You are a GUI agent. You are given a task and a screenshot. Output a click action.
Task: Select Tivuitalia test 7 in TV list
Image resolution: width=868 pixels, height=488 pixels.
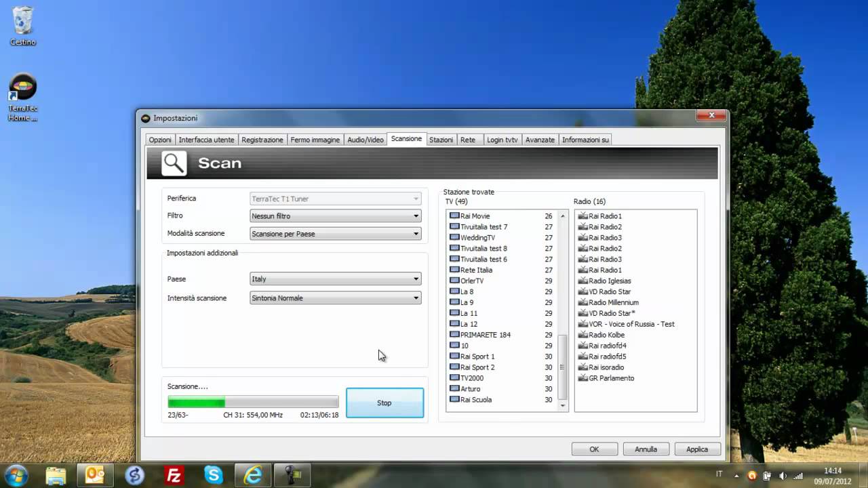[502, 226]
